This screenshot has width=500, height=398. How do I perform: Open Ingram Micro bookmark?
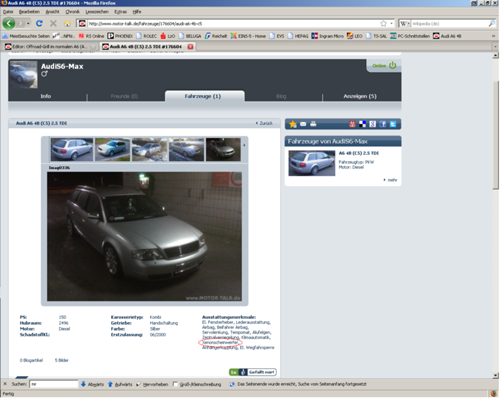pyautogui.click(x=327, y=36)
